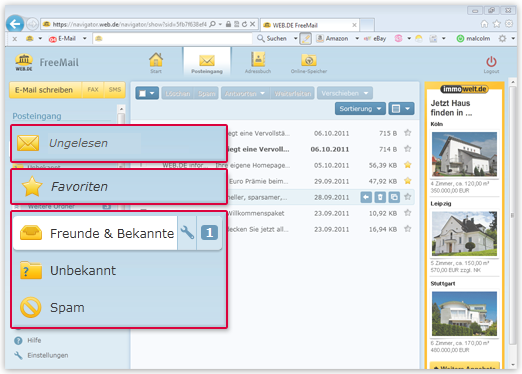This screenshot has height=374, width=522.
Task: Open the eBay toolbar shortcut
Action: point(375,39)
